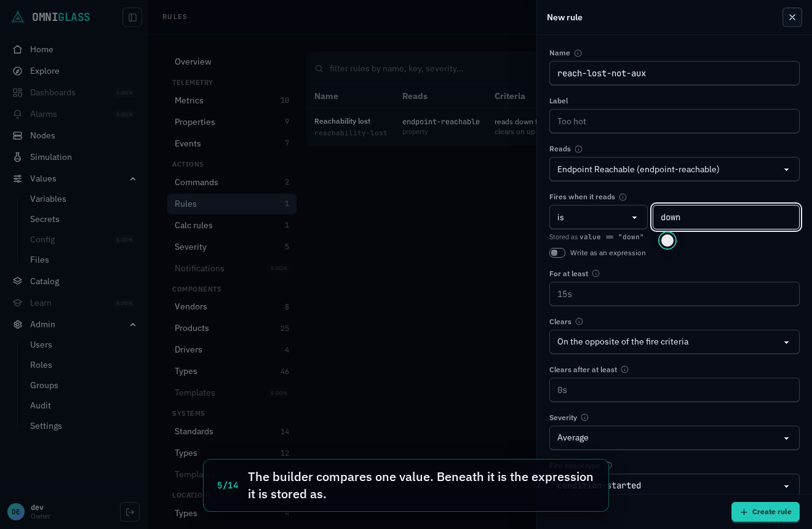This screenshot has width=812, height=529.
Task: Collapse the sidebar with the panel icon
Action: click(x=132, y=17)
